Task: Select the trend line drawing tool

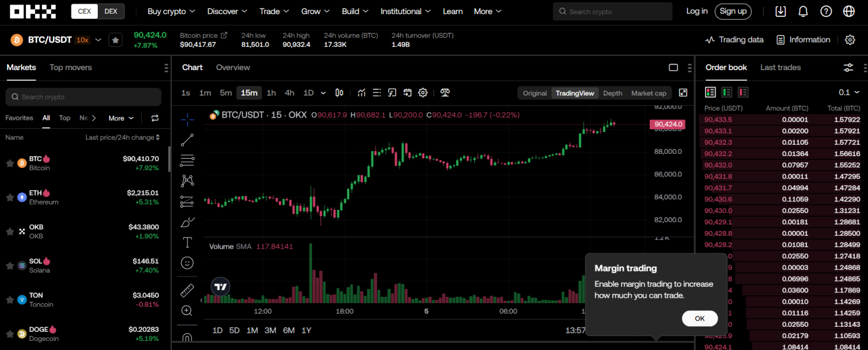Action: (x=187, y=140)
